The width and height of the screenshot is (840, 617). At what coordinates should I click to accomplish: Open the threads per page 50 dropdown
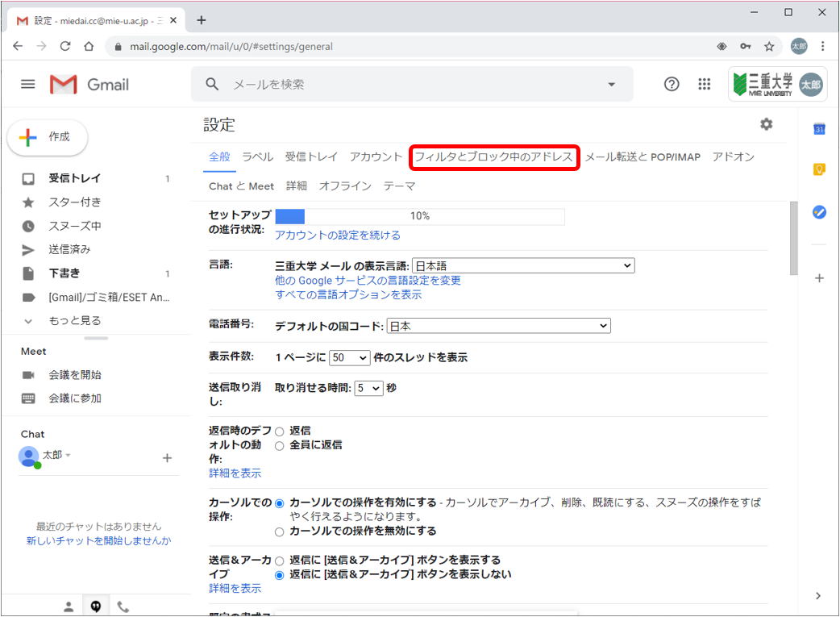point(350,357)
